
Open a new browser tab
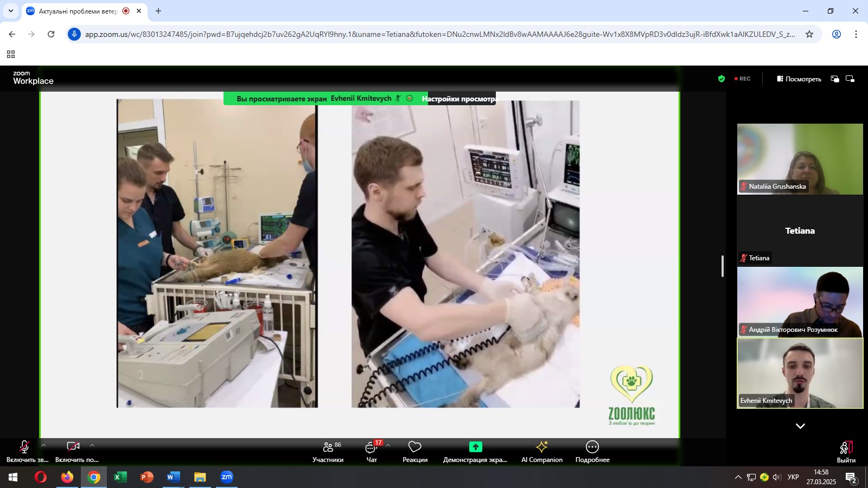coord(158,11)
